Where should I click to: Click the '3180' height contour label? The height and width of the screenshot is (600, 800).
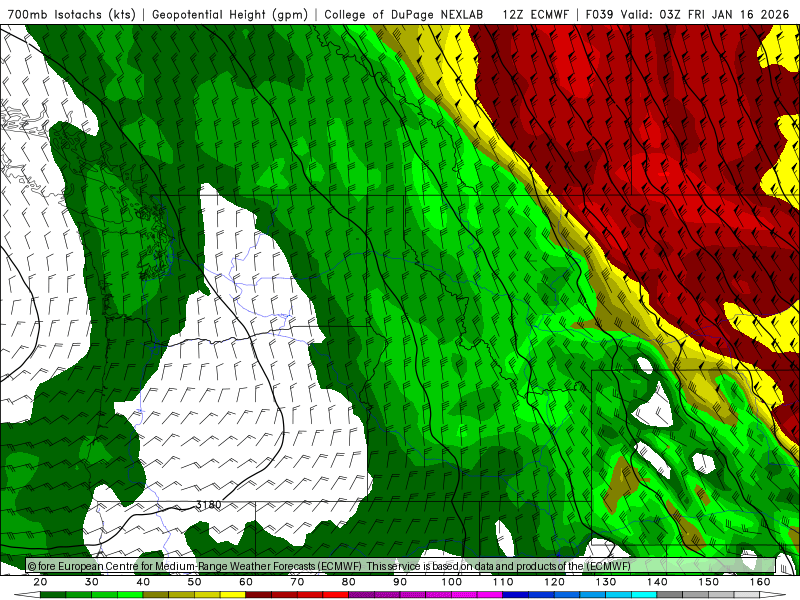(x=209, y=505)
